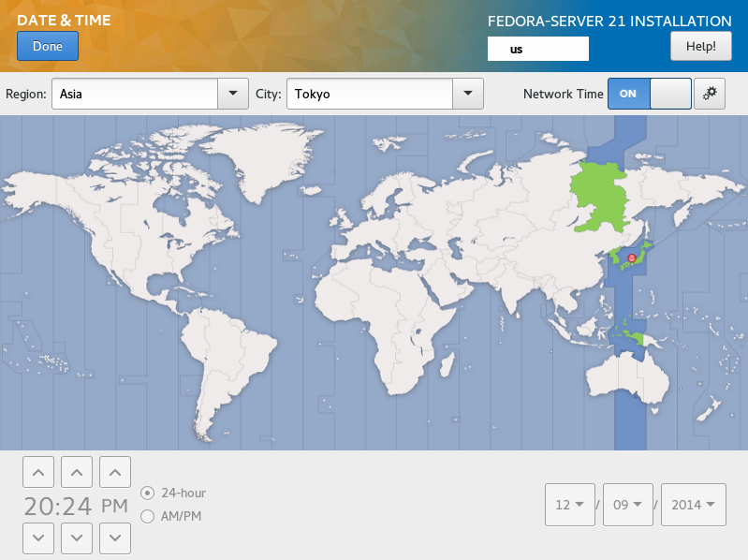748x560 pixels.
Task: Expand the Region dropdown arrow
Action: pyautogui.click(x=233, y=94)
